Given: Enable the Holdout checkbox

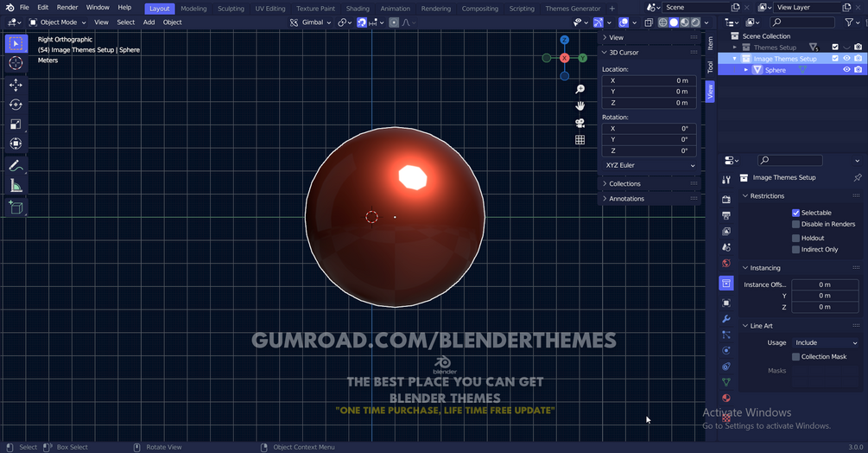Looking at the screenshot, I should click(x=795, y=238).
